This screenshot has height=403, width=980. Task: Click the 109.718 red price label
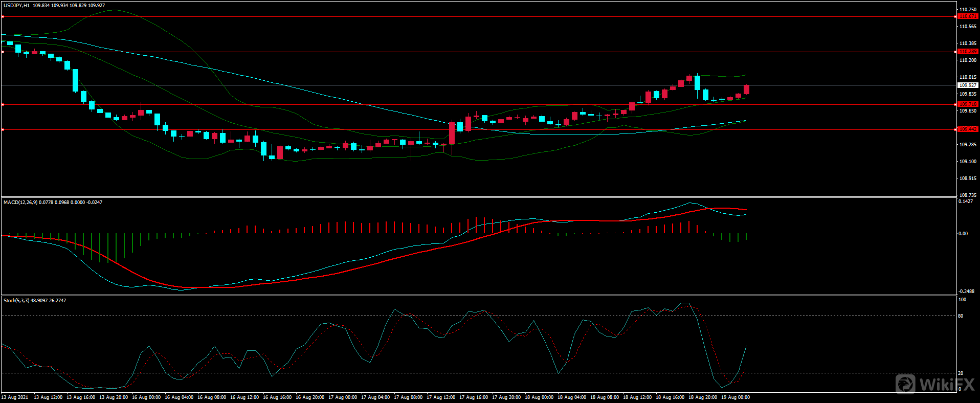967,104
